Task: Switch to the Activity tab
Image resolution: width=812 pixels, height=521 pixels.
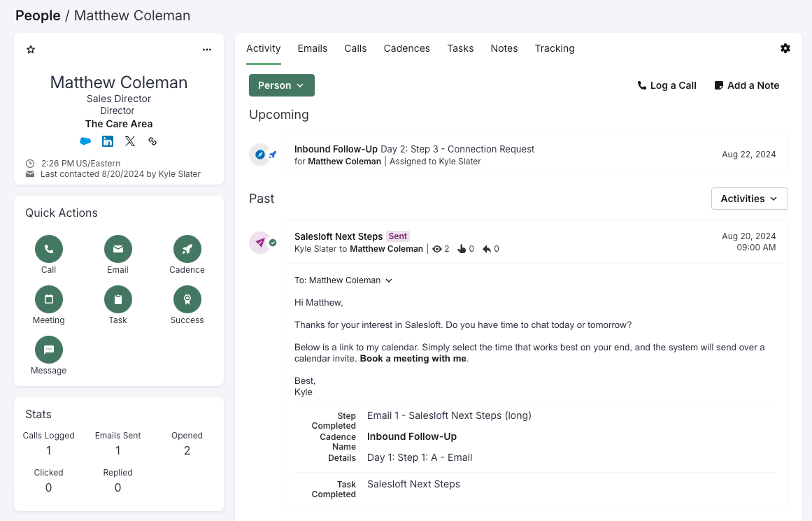Action: tap(264, 48)
